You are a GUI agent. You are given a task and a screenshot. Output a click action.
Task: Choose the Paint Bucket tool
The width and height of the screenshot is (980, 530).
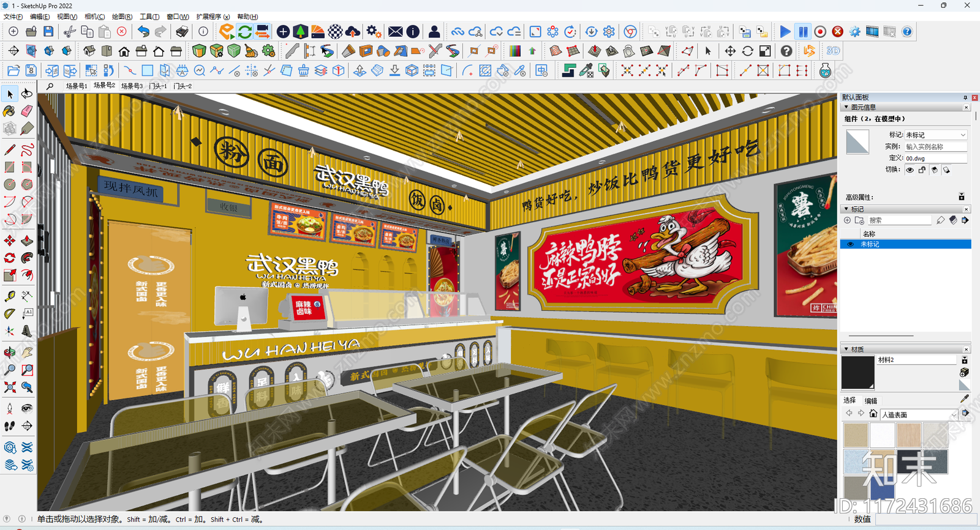point(10,111)
